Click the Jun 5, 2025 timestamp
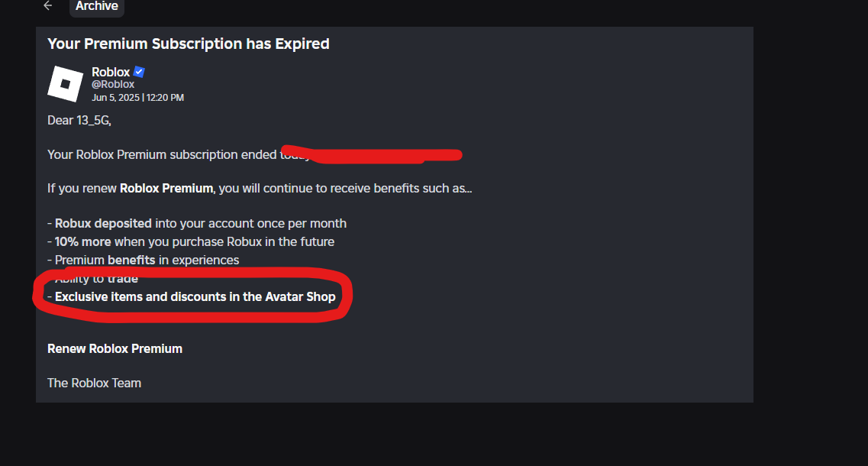The height and width of the screenshot is (466, 868). (x=136, y=97)
